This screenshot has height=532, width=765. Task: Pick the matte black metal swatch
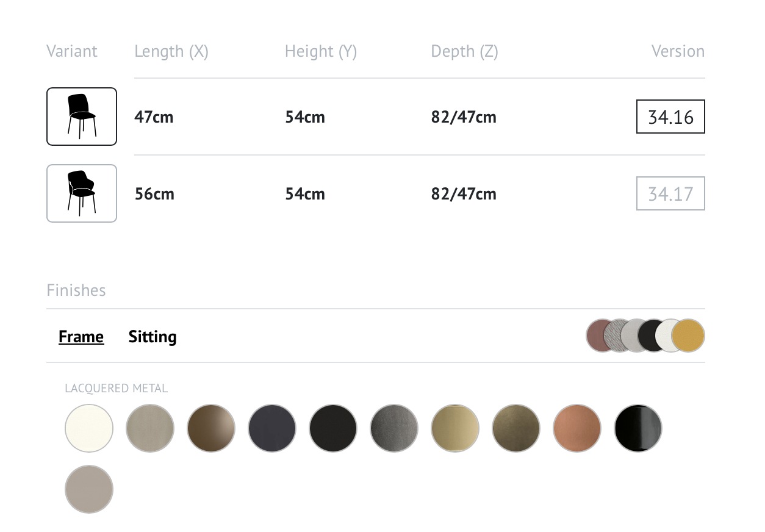tap(333, 428)
